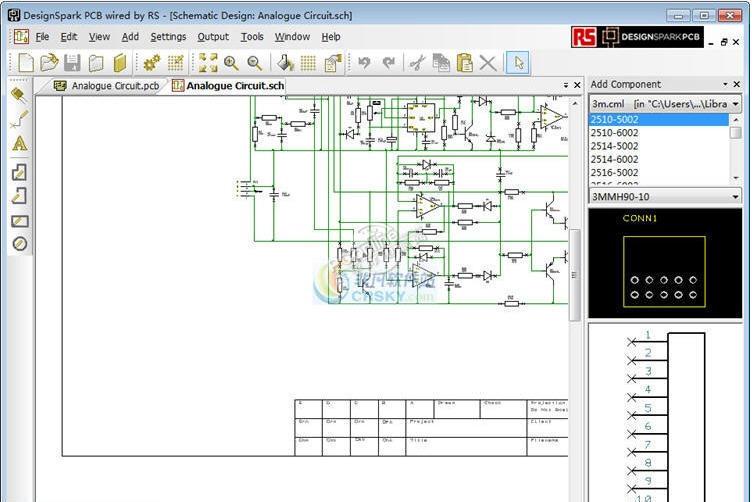Redo the last undone action

388,63
